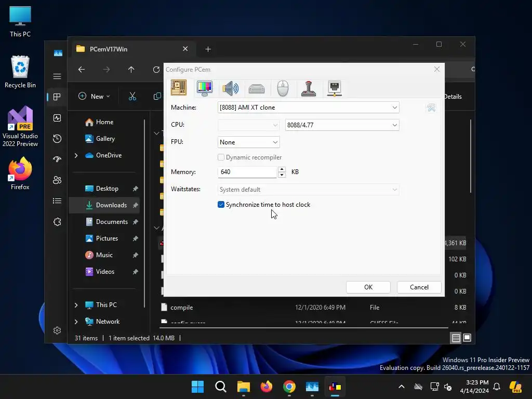Close the PCemV17Win tab
The height and width of the screenshot is (399, 532).
(185, 49)
